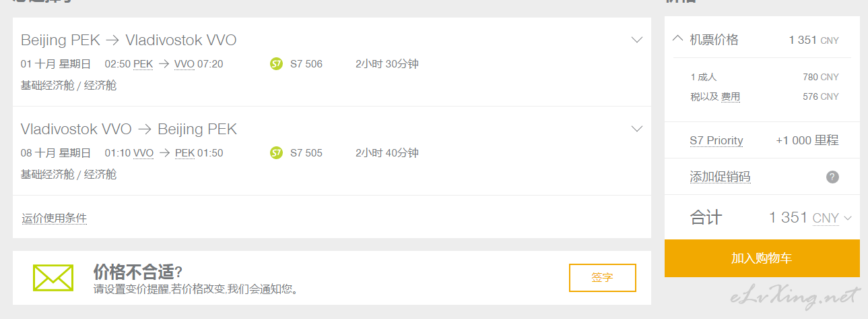Click the 加入购物车 button

762,258
